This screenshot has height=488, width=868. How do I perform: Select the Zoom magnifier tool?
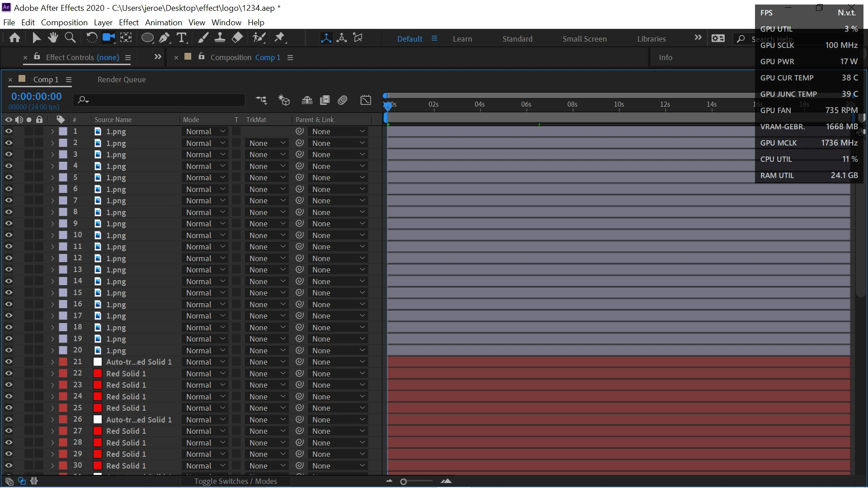point(70,38)
